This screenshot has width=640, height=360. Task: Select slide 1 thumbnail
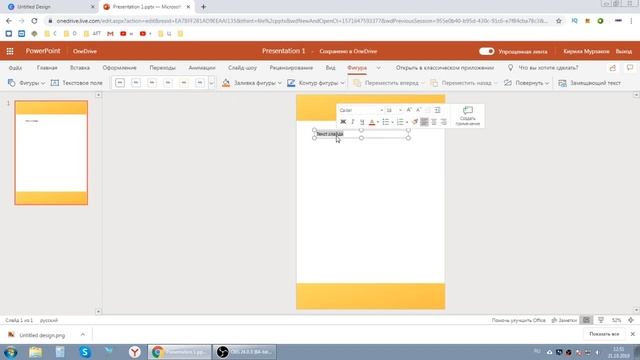(51, 153)
